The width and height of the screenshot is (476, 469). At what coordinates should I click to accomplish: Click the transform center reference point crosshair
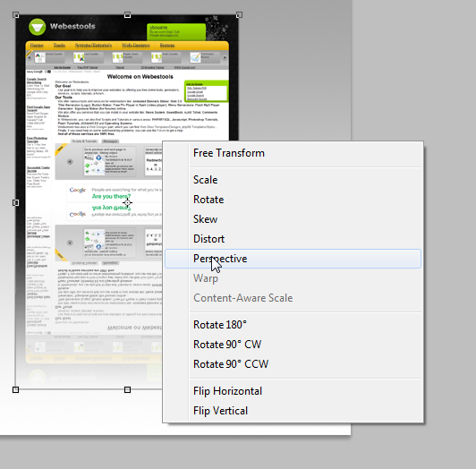[127, 202]
